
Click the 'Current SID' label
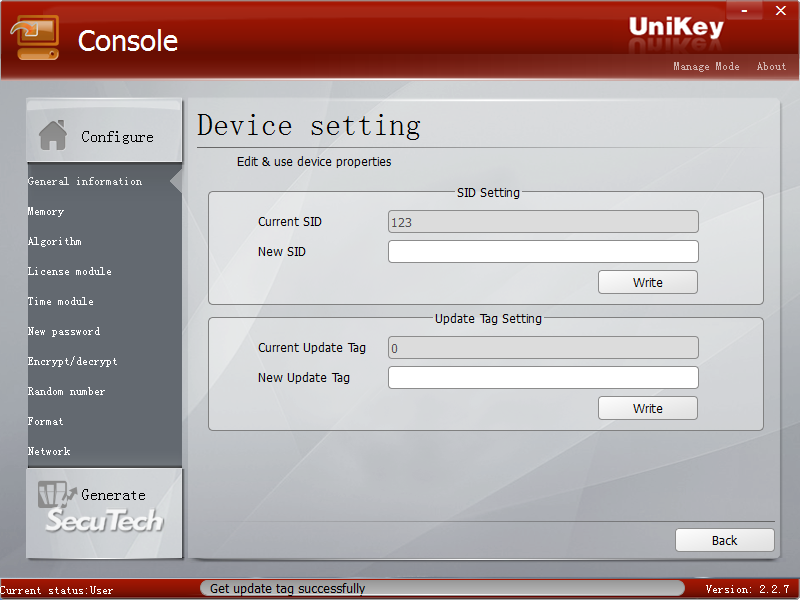coord(290,221)
